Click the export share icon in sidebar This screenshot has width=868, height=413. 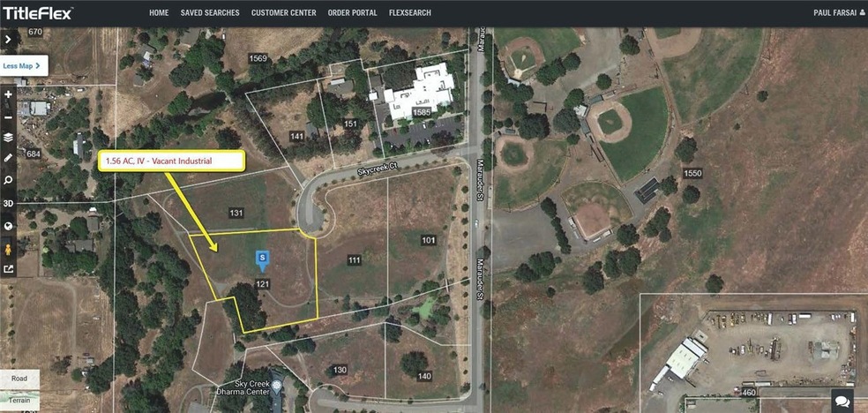8,270
